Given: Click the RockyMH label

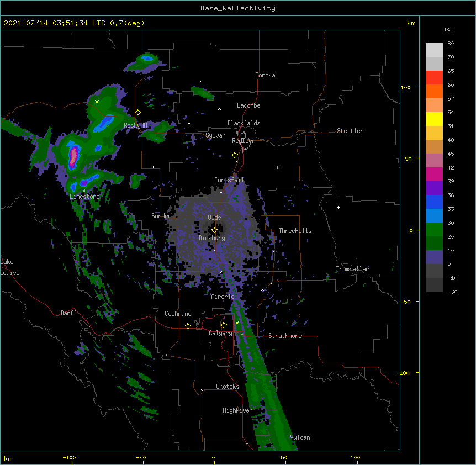Looking at the screenshot, I should coord(135,125).
